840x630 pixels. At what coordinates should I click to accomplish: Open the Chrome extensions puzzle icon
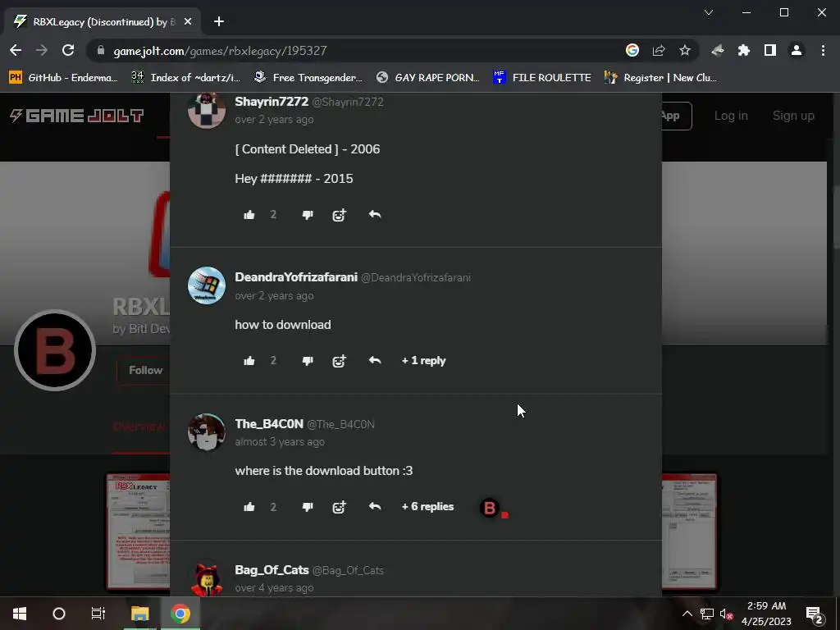pyautogui.click(x=743, y=50)
